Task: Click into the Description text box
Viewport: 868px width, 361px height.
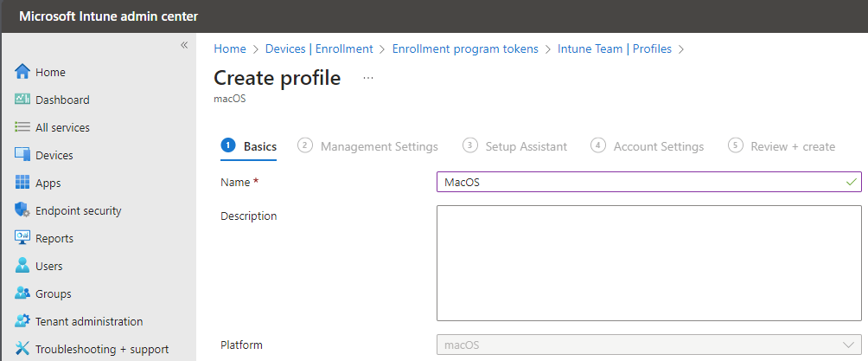Action: [648, 263]
